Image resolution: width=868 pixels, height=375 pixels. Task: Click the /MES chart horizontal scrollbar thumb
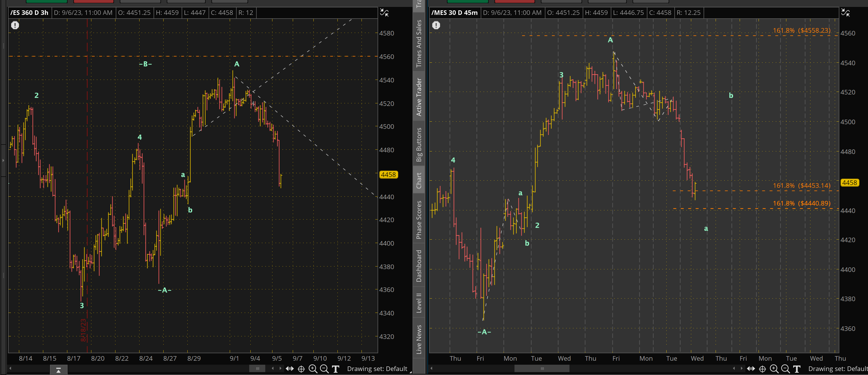pyautogui.click(x=542, y=369)
